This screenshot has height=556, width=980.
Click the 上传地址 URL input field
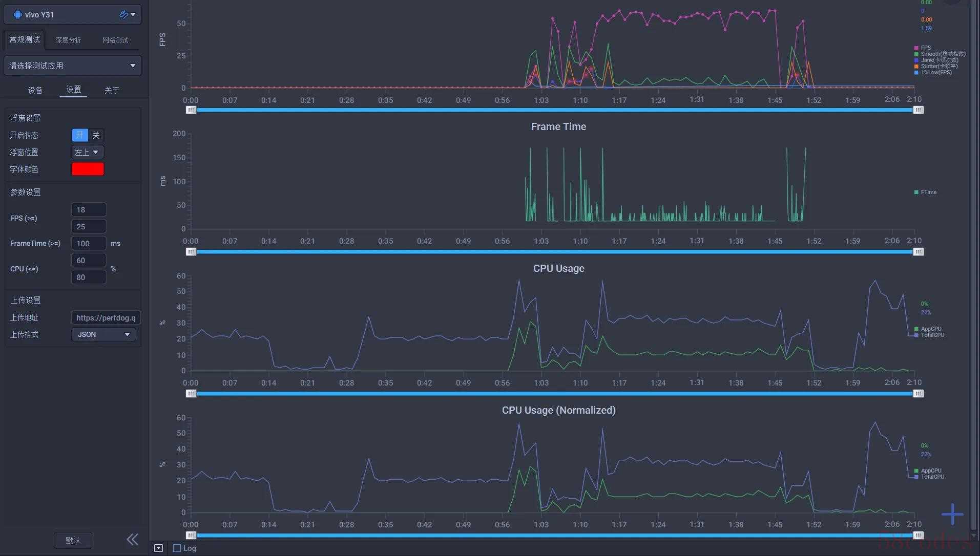(x=106, y=317)
